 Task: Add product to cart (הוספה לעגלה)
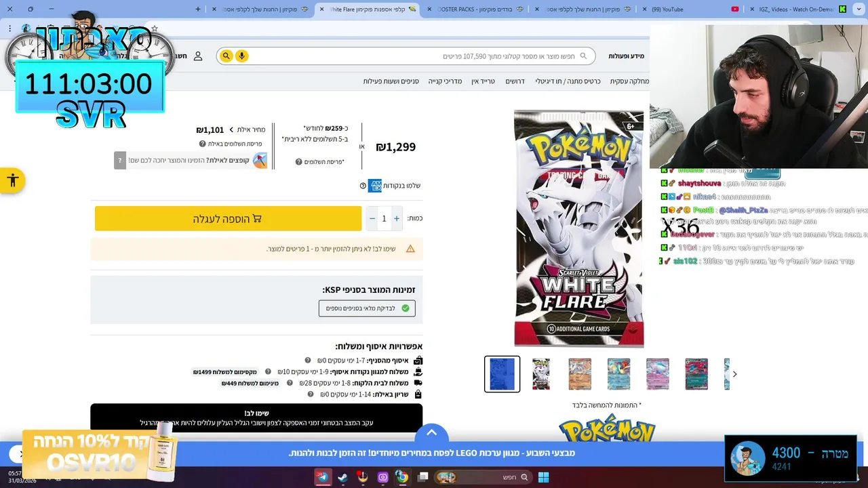(x=228, y=218)
